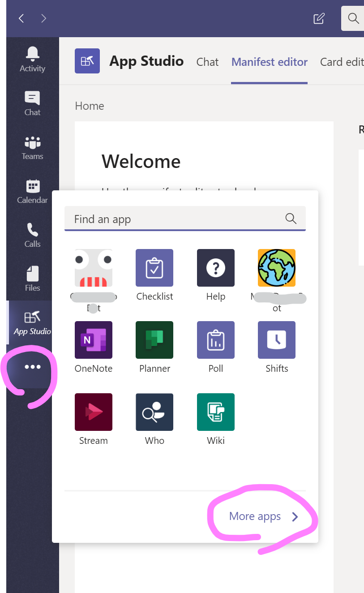
Task: Click the More apps link
Action: (255, 516)
